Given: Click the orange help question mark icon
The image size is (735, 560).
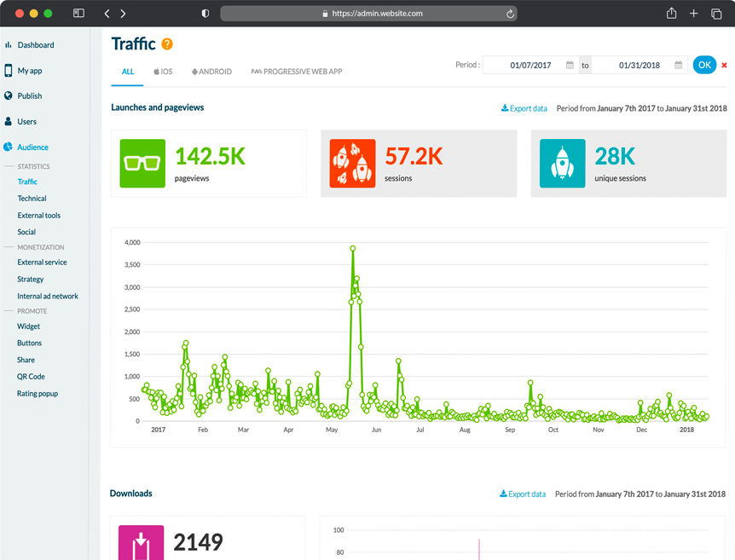Looking at the screenshot, I should click(x=167, y=44).
